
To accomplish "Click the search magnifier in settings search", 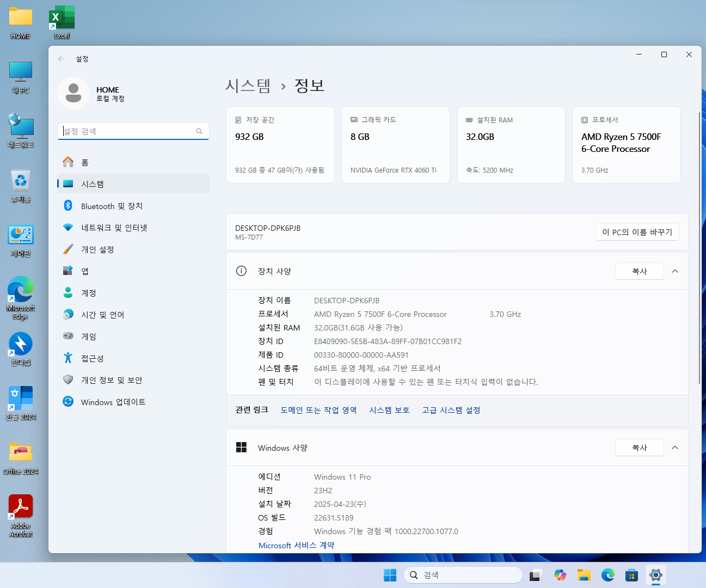I will 199,131.
